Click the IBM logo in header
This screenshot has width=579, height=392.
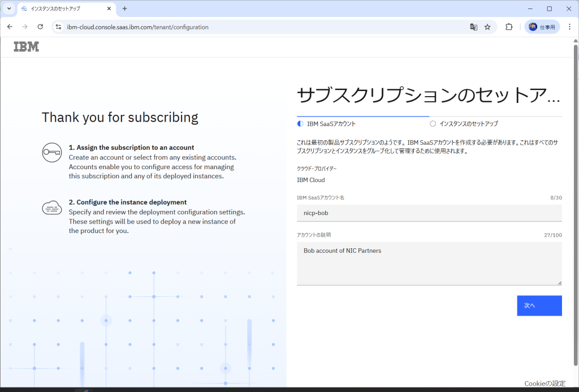pos(26,46)
